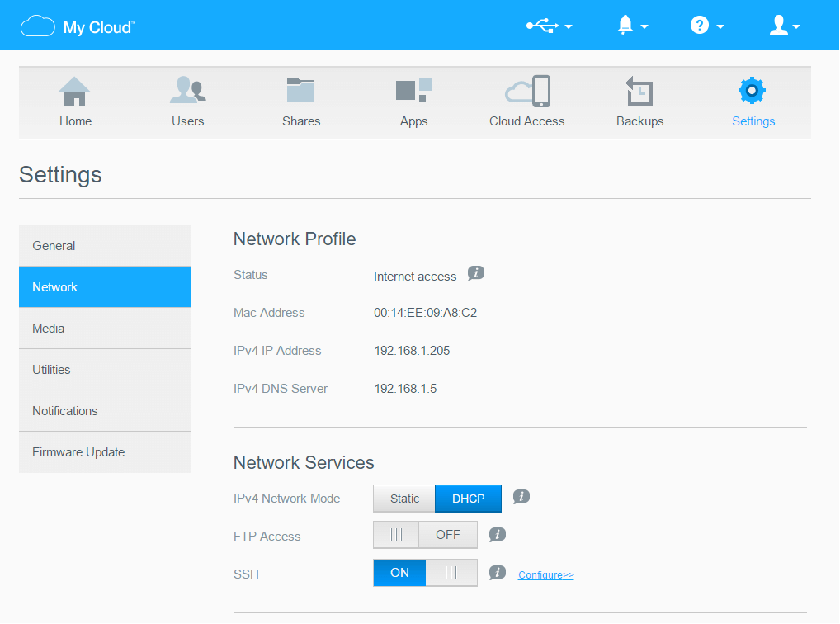Go to the Shares folder icon
This screenshot has height=624, width=840.
[x=300, y=92]
